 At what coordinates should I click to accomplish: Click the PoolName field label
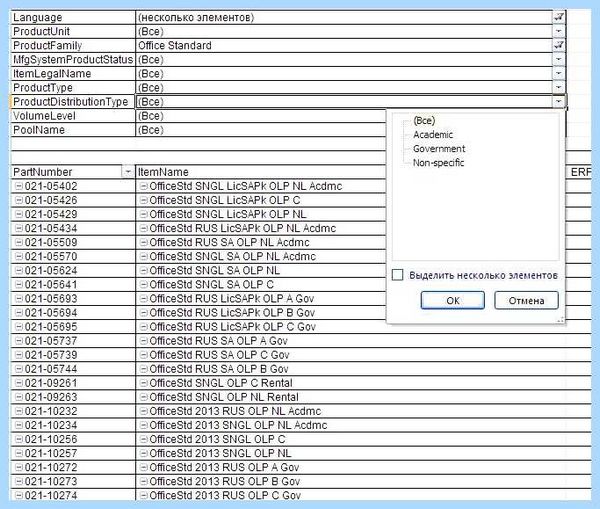39,130
